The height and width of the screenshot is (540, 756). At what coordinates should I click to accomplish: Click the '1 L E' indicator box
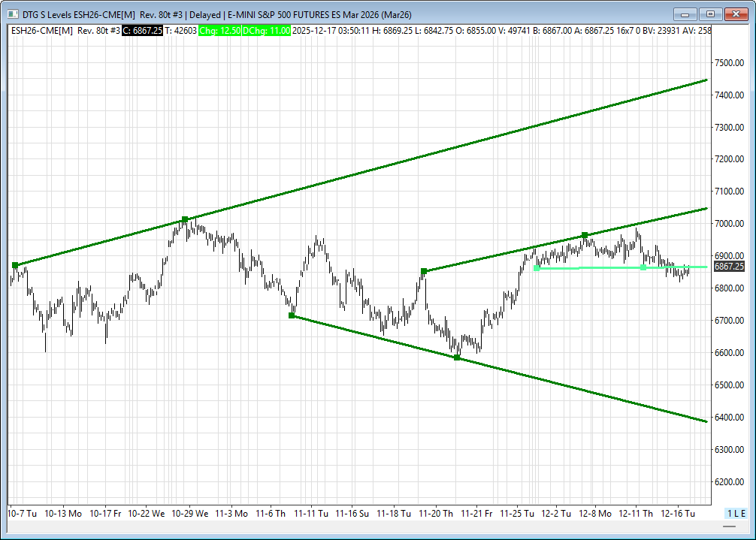point(736,513)
